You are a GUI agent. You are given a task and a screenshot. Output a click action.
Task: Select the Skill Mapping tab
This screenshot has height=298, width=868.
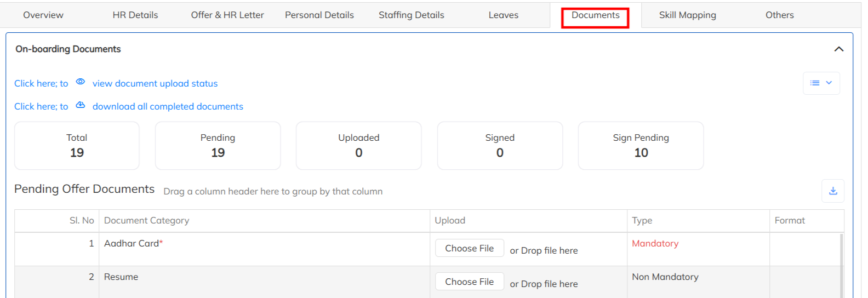tap(687, 15)
